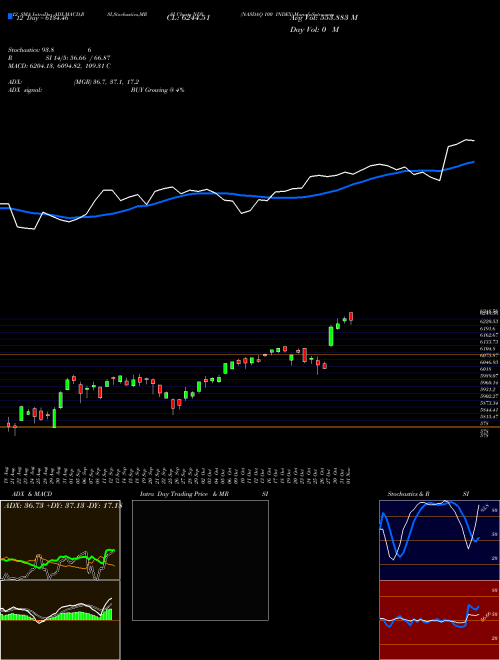500x660 pixels.
Task: Click the white price line peak at right end
Action: pyautogui.click(x=466, y=139)
